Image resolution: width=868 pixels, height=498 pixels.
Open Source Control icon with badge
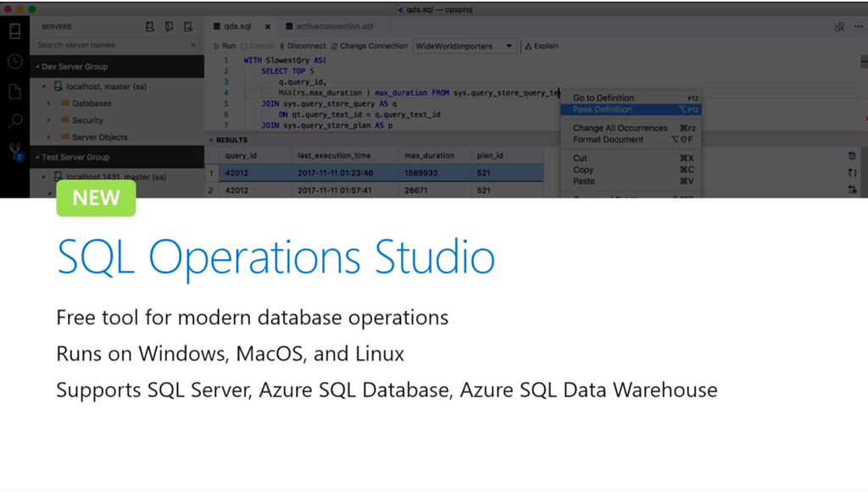(x=14, y=151)
